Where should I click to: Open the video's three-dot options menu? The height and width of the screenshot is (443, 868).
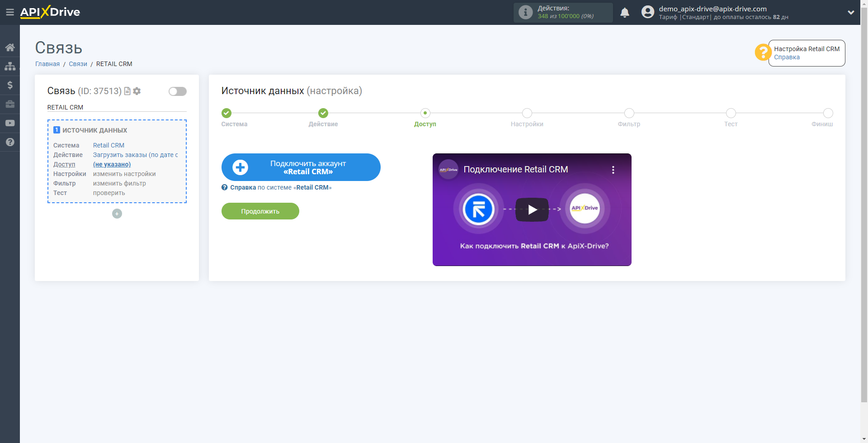click(x=613, y=170)
